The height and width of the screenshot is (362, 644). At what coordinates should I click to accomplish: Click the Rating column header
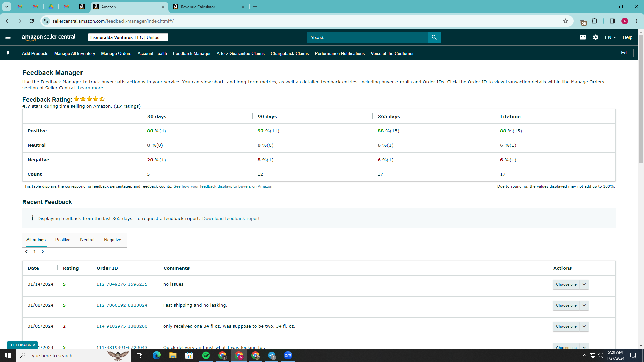71,268
